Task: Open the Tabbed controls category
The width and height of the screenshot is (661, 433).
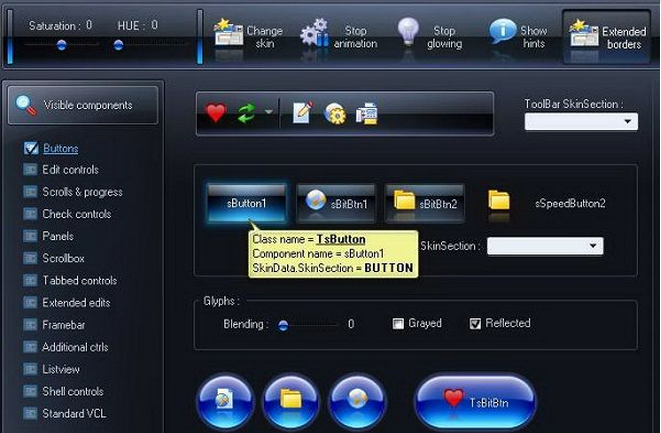Action: click(x=79, y=280)
